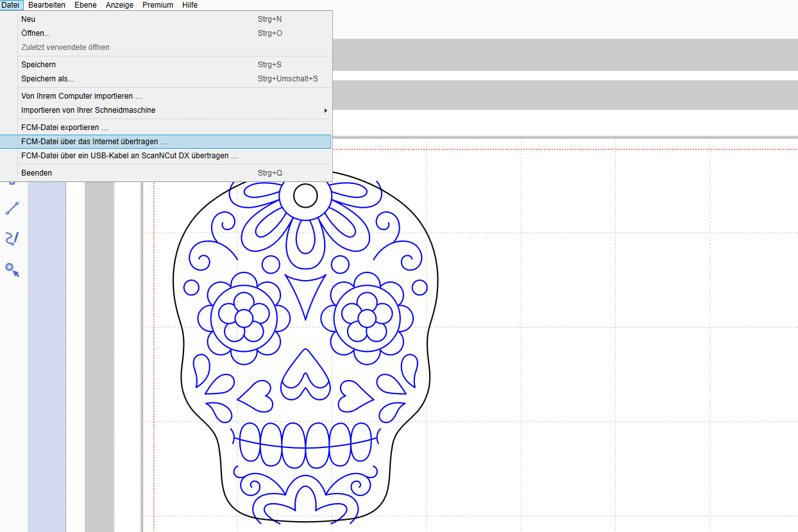Expand the Importieren von Ihrer Schneidmaschine submenu arrow
Image resolution: width=798 pixels, height=532 pixels.
[x=326, y=110]
